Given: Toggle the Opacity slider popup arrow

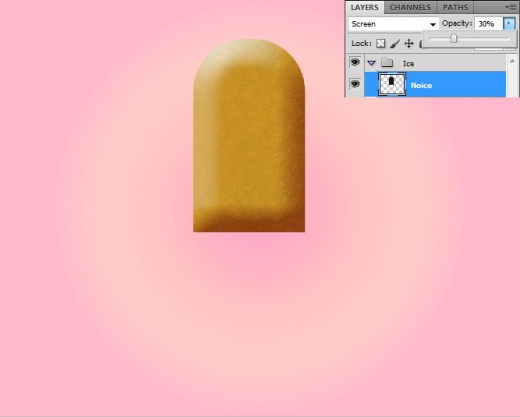Looking at the screenshot, I should coord(509,24).
